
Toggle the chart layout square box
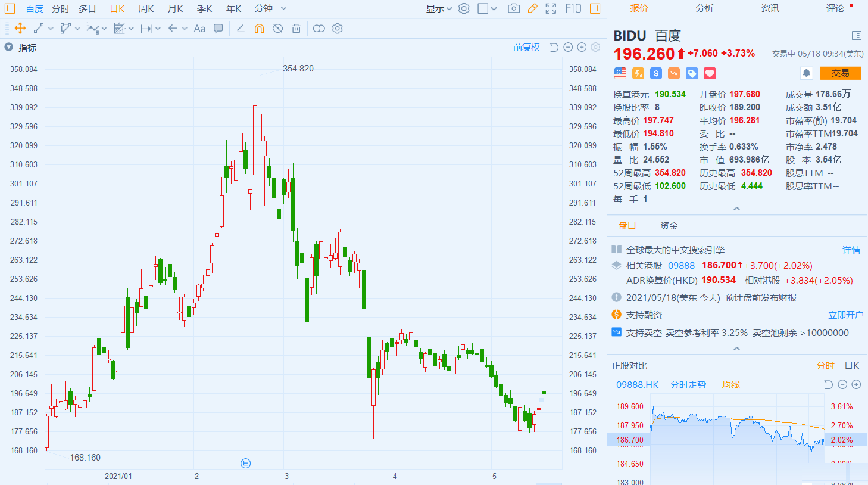click(483, 8)
